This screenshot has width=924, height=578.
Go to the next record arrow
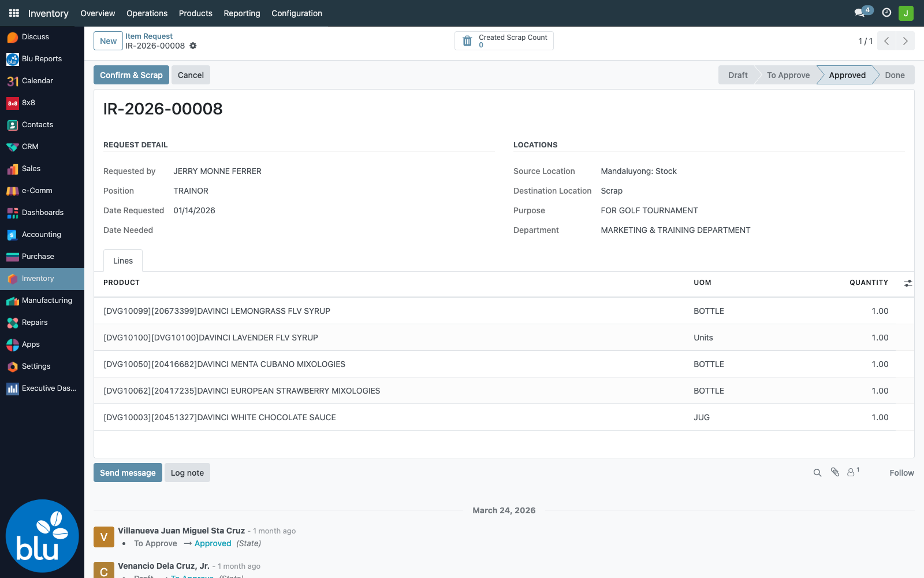[905, 41]
